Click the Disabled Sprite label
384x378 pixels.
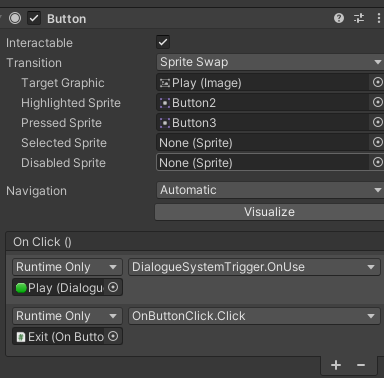point(64,163)
